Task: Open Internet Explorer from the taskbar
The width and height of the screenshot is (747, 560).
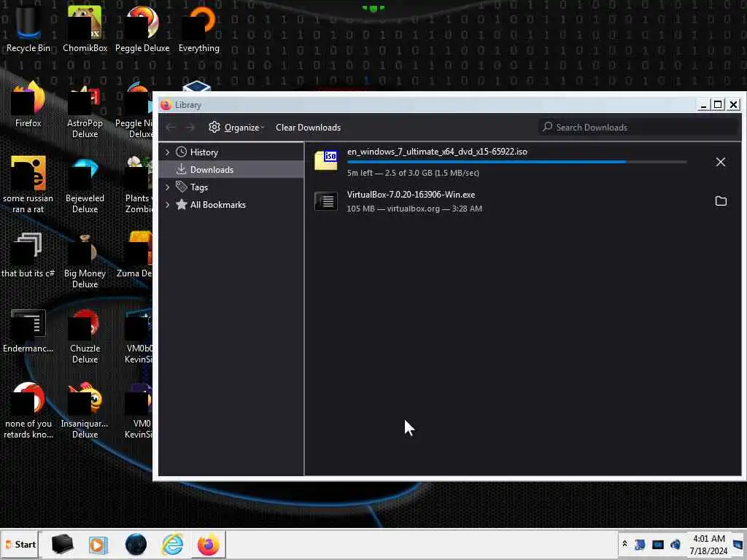Action: (x=172, y=544)
